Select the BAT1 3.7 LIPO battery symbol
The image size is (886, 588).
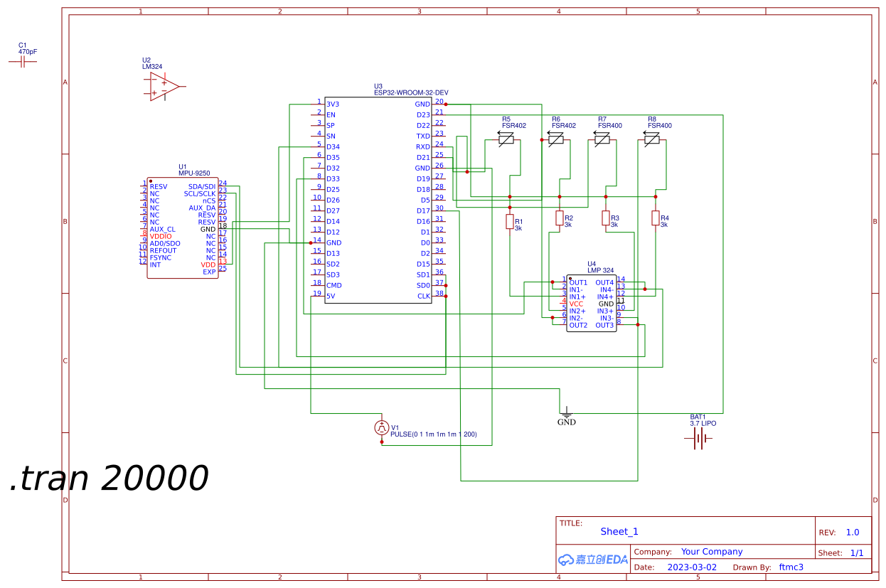click(698, 438)
